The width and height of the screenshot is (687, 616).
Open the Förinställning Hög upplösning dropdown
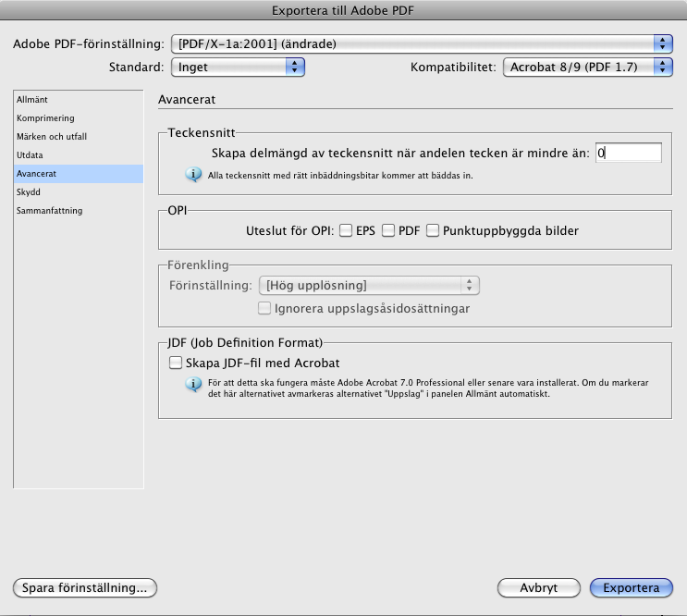pyautogui.click(x=369, y=286)
